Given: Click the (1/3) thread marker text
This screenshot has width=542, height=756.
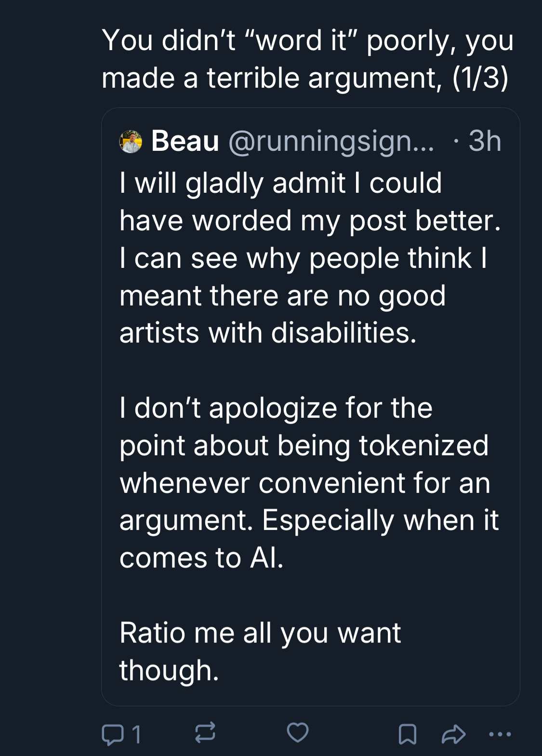Looking at the screenshot, I should [x=480, y=78].
